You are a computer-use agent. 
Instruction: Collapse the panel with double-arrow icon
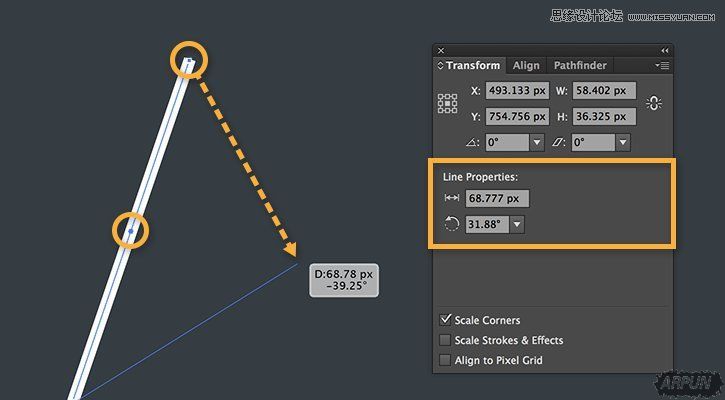tap(665, 50)
